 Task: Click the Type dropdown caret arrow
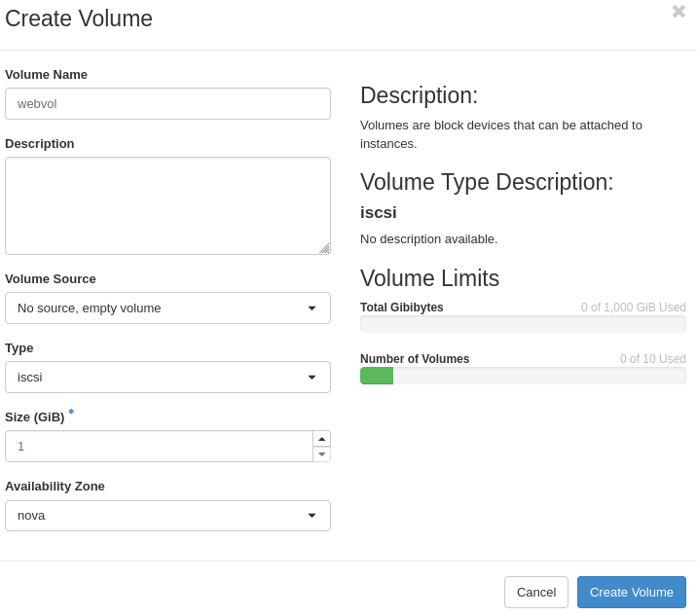click(x=312, y=378)
